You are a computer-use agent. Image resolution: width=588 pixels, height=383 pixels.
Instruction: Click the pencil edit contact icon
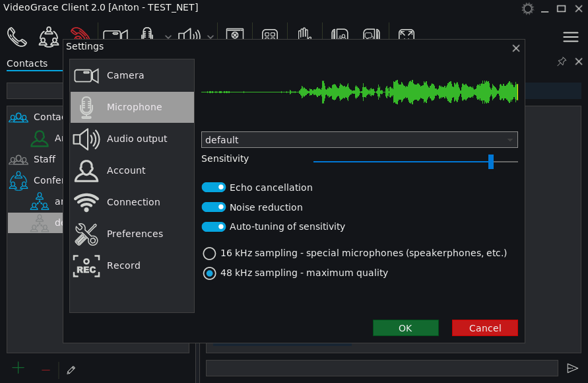71,370
